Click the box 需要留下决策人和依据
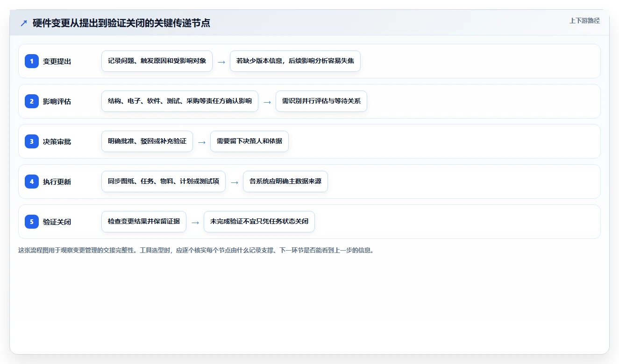Viewport: 619px width, 364px height. coord(249,141)
